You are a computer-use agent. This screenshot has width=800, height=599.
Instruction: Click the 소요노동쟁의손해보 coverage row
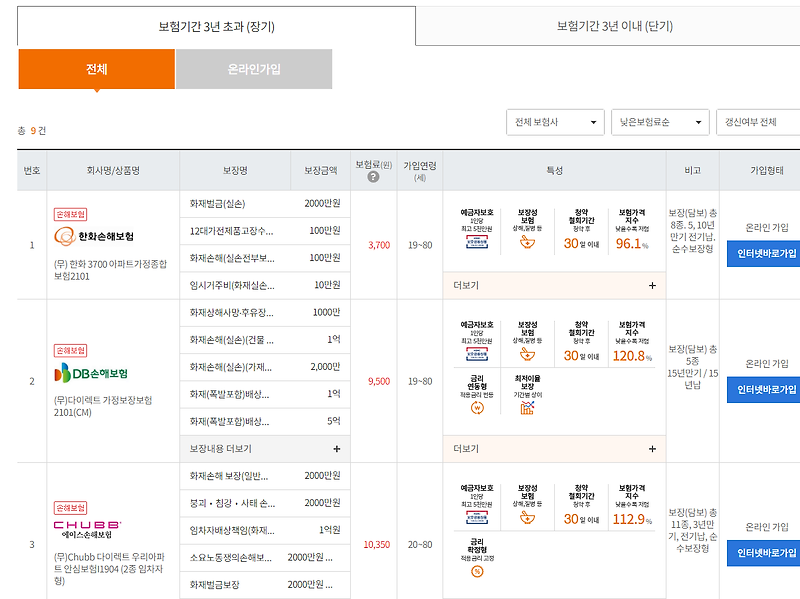pos(265,558)
